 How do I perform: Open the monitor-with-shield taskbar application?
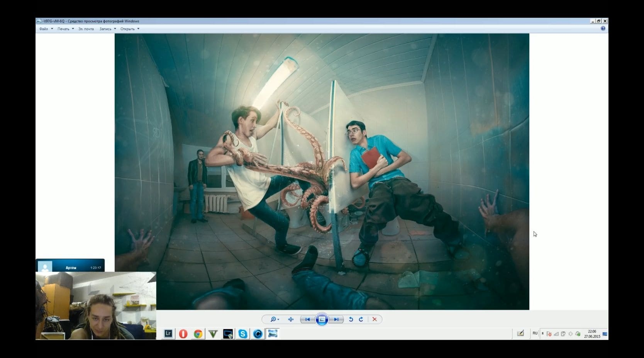coord(228,334)
